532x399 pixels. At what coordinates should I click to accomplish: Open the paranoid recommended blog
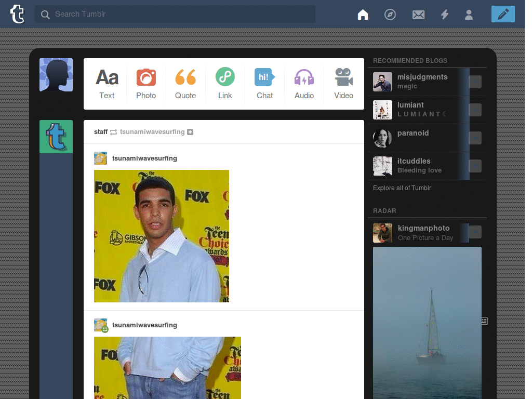pyautogui.click(x=413, y=133)
